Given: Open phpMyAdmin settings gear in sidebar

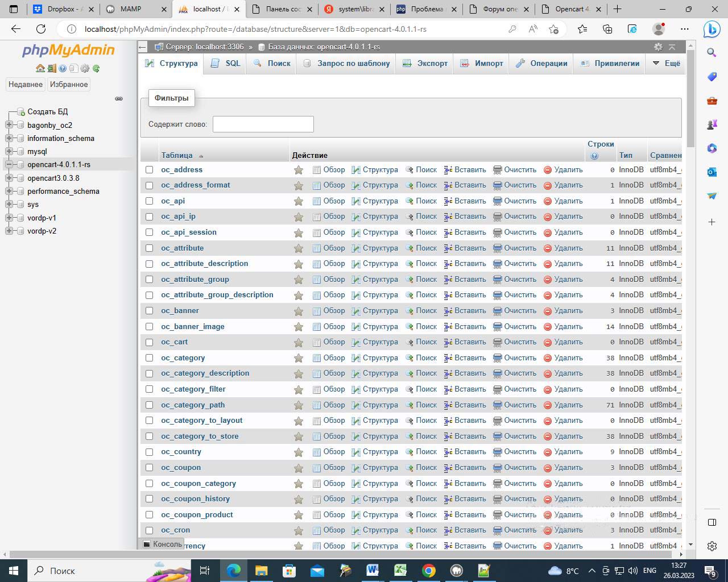Looking at the screenshot, I should 85,68.
